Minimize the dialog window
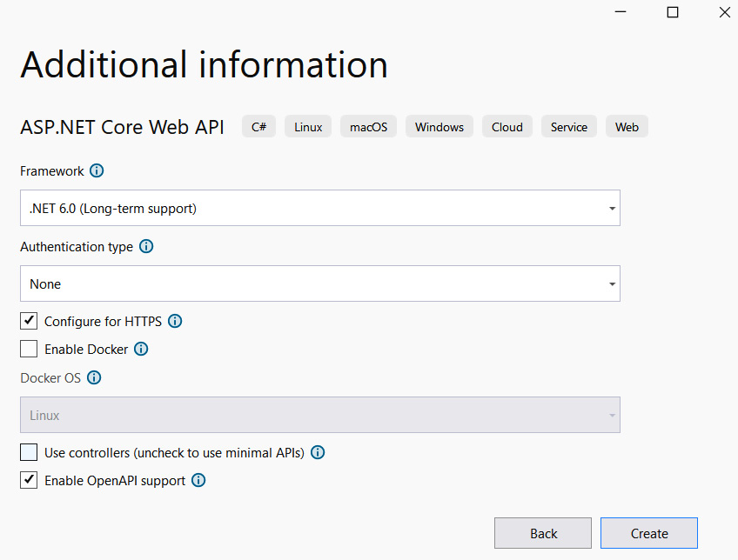Viewport: 738px width, 560px height. [x=621, y=12]
